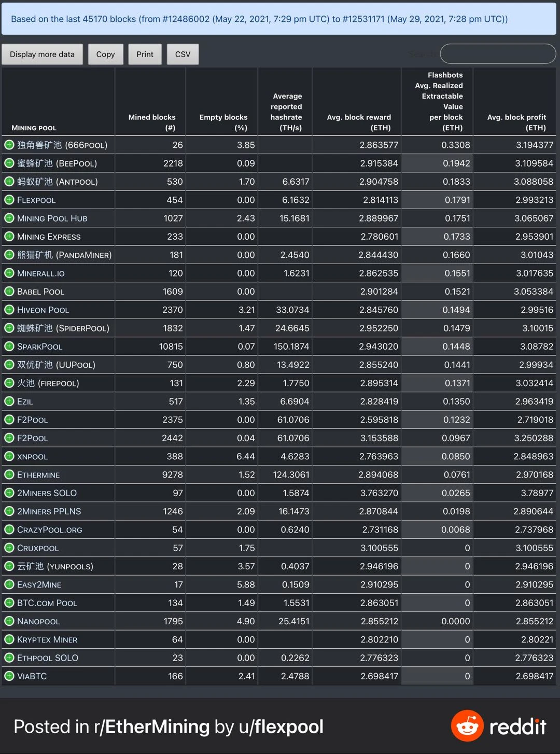560x754 pixels.
Task: Select the xnpool empty blocks value 6.44
Action: pyautogui.click(x=246, y=456)
